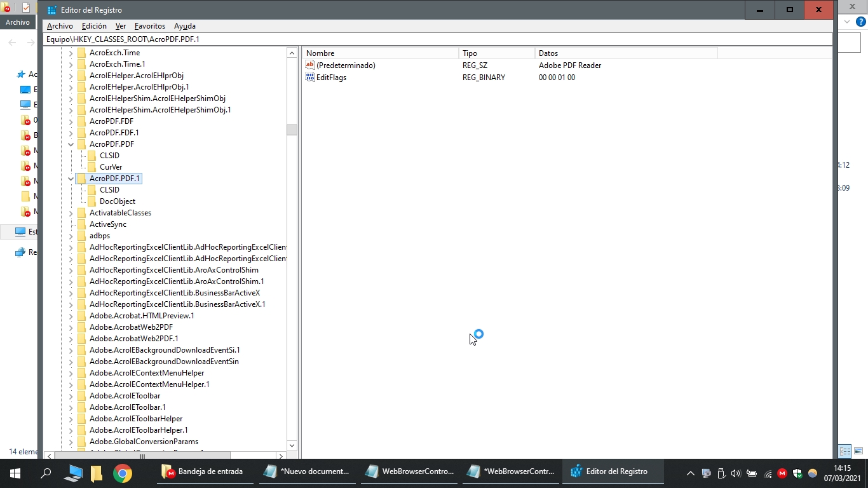The image size is (868, 488).
Task: Open taskbar search magnifier
Action: tap(46, 473)
